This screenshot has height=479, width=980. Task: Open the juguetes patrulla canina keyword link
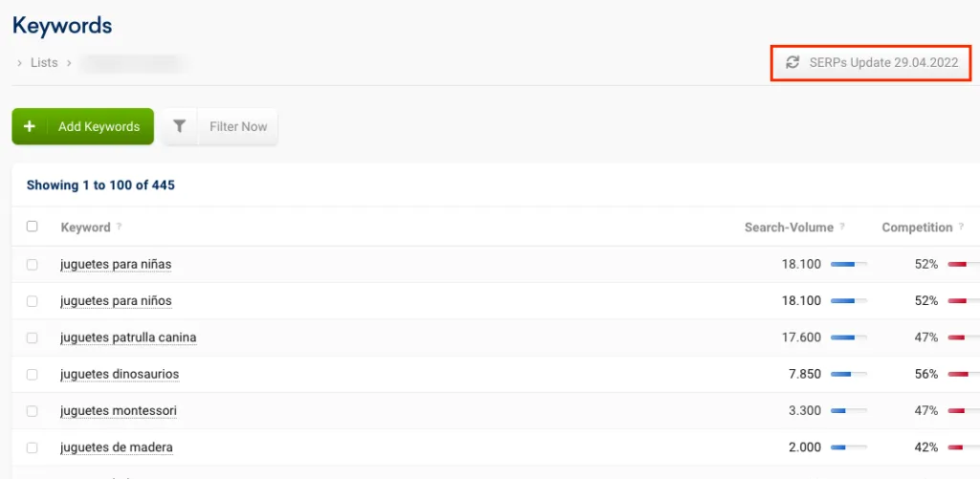pyautogui.click(x=128, y=337)
